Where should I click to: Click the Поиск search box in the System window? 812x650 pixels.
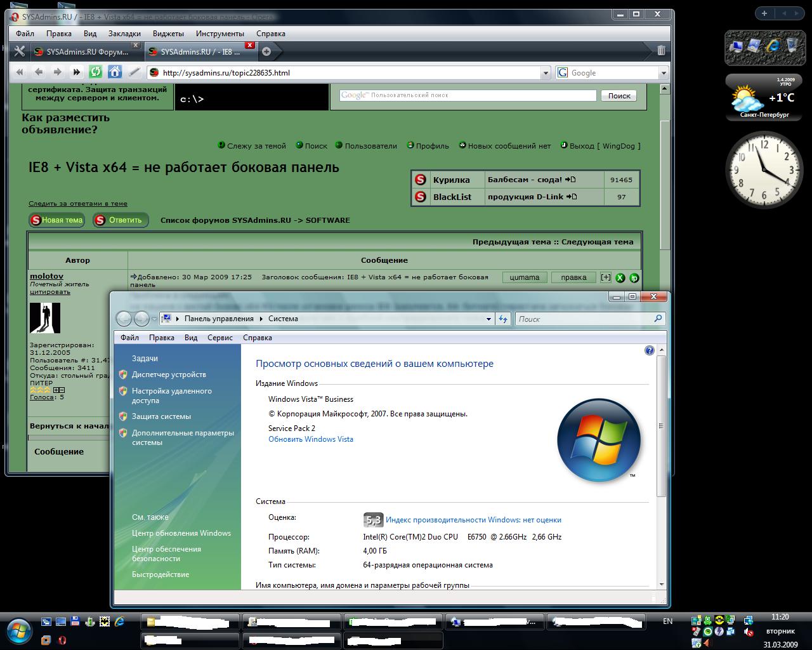pos(589,319)
